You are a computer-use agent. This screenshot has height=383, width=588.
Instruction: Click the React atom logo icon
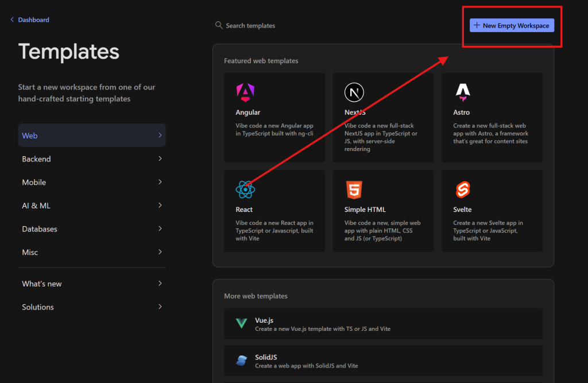[245, 189]
